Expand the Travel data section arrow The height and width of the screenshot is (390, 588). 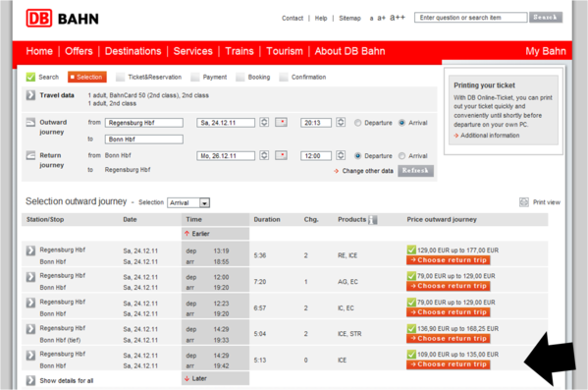point(30,95)
